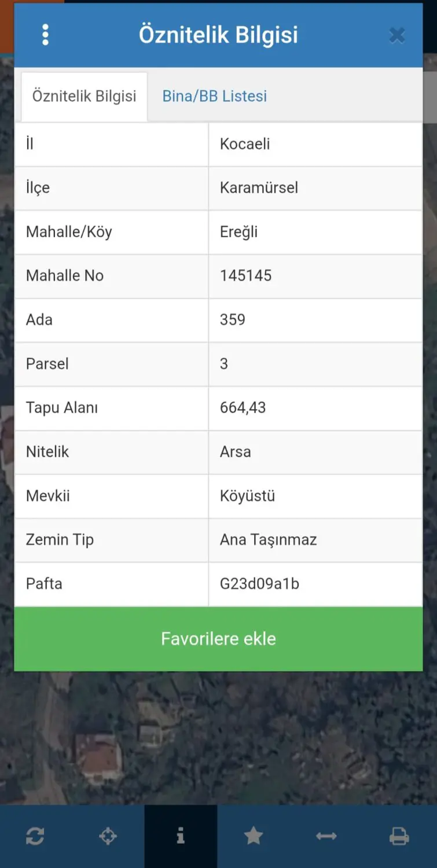The height and width of the screenshot is (868, 437).
Task: Tap the Ada value 359
Action: pyautogui.click(x=233, y=319)
